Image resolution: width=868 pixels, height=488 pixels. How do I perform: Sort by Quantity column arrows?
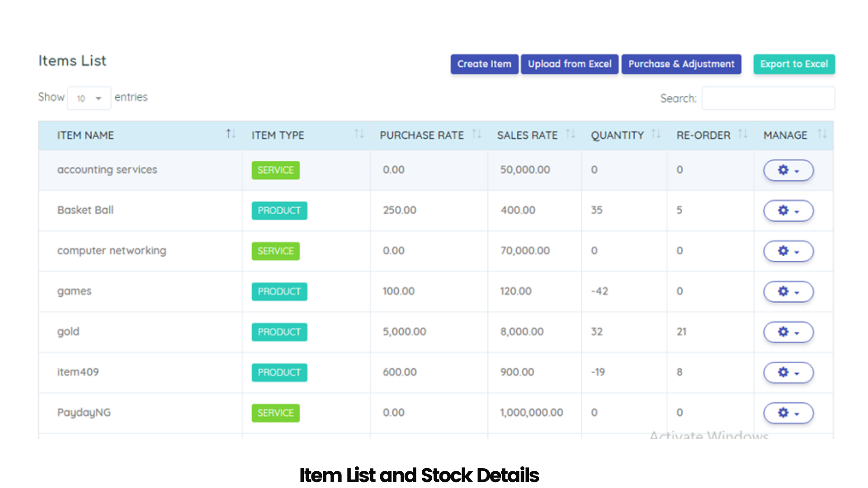click(656, 134)
